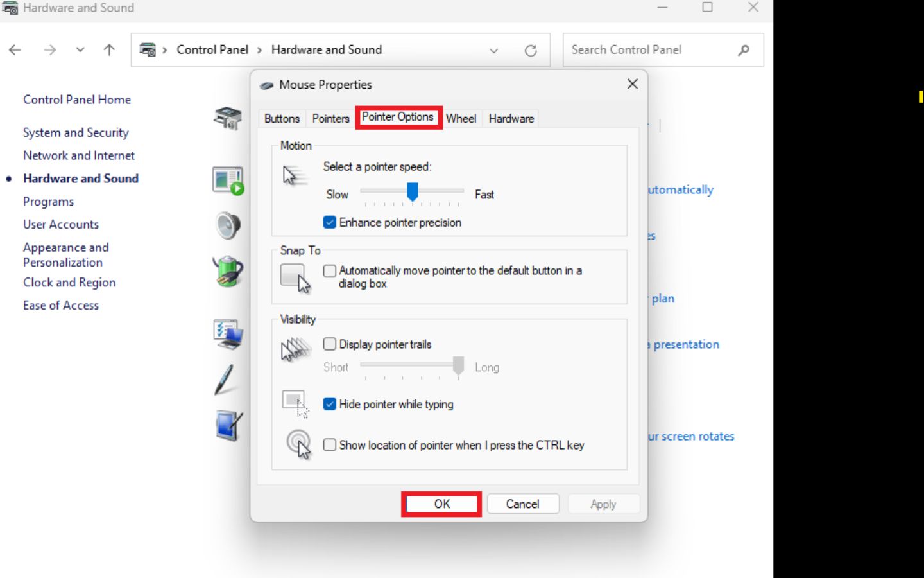Image resolution: width=924 pixels, height=578 pixels.
Task: Click the AutoPlay category icon
Action: (x=228, y=180)
